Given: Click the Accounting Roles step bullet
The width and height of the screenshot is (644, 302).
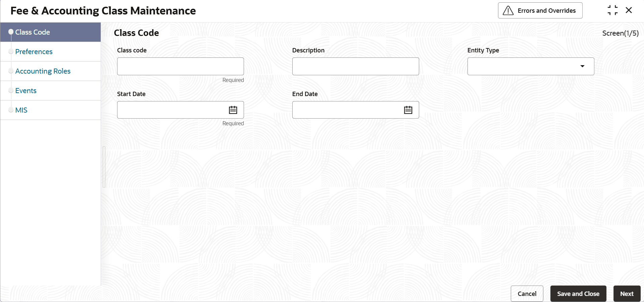Looking at the screenshot, I should point(11,71).
